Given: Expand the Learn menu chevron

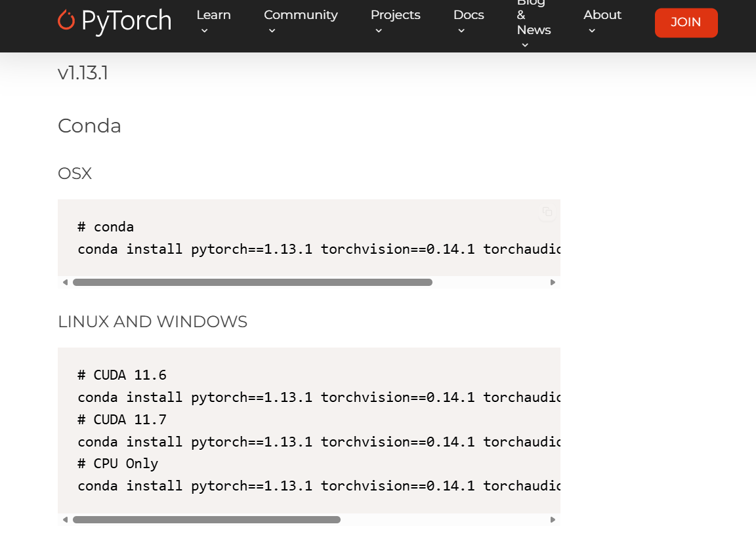Looking at the screenshot, I should tap(205, 31).
